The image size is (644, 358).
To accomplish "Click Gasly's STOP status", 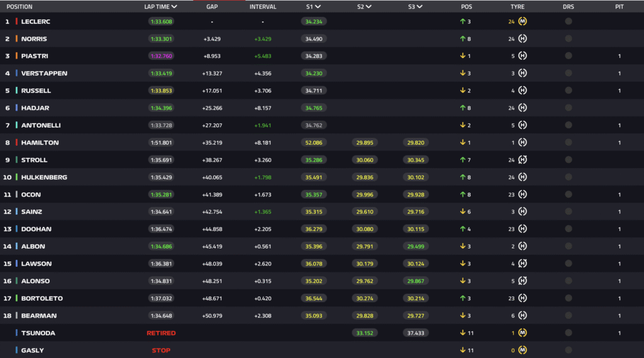I will tap(161, 350).
